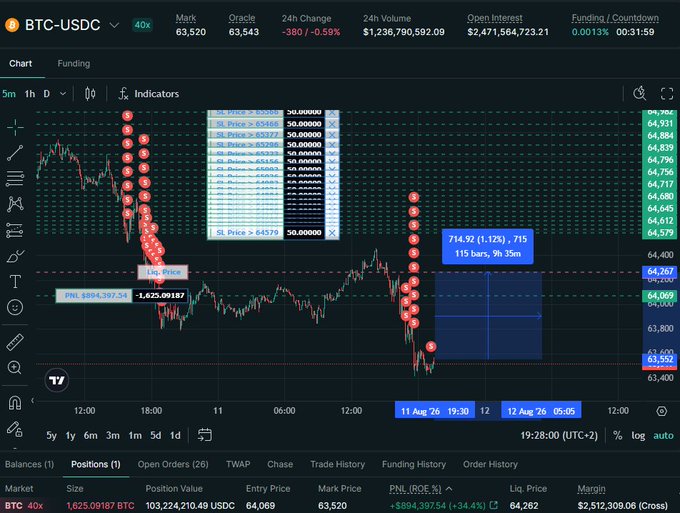Select the 1h timeframe
Screen dimensions: 680x513
[x=30, y=94]
